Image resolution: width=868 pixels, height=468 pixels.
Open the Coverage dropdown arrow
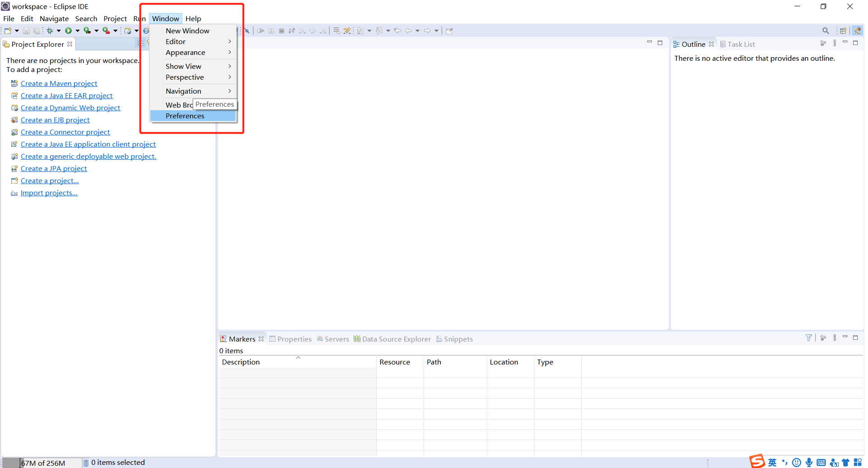96,31
